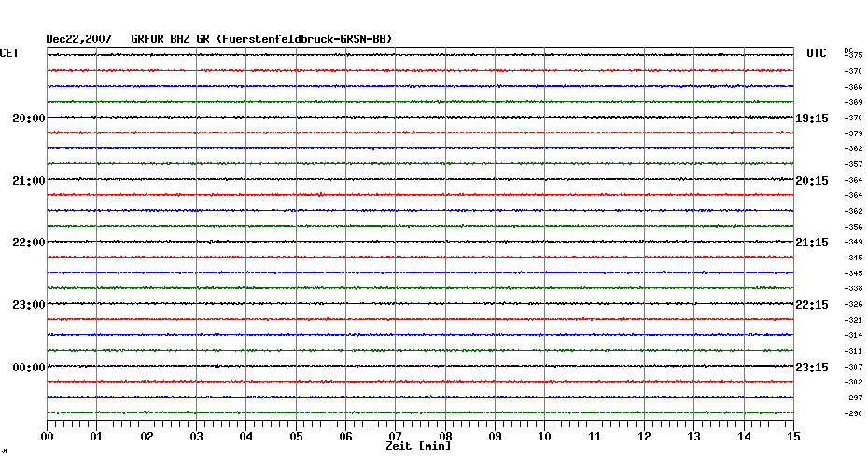Viewport: 868px width, 461px height.
Task: Click the '20:15' UTC time label
Action: coord(812,181)
